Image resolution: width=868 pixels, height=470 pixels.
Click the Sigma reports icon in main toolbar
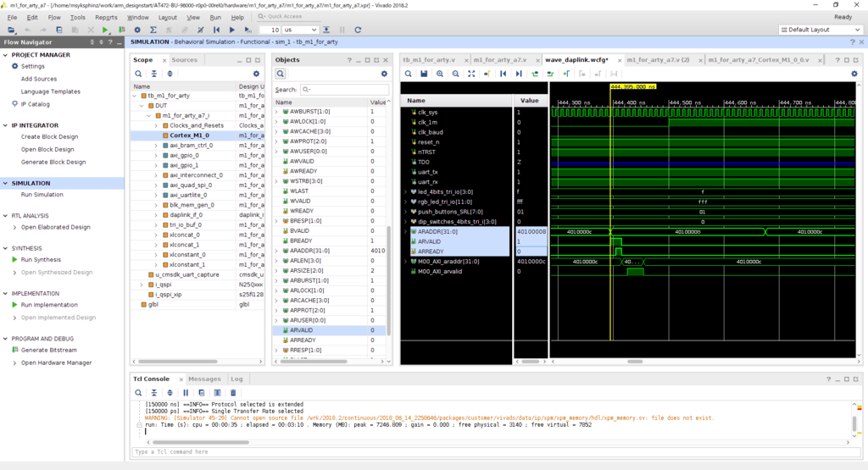tap(153, 30)
